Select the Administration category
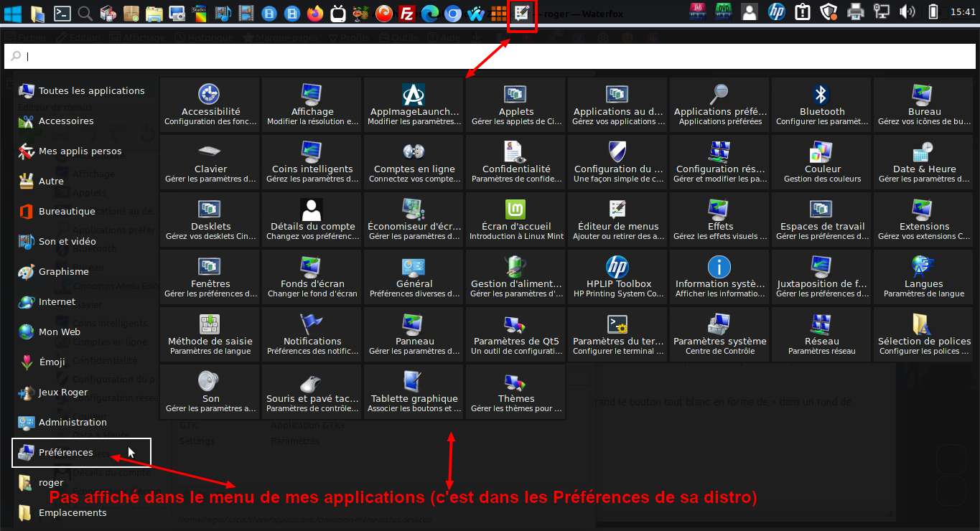 click(72, 423)
